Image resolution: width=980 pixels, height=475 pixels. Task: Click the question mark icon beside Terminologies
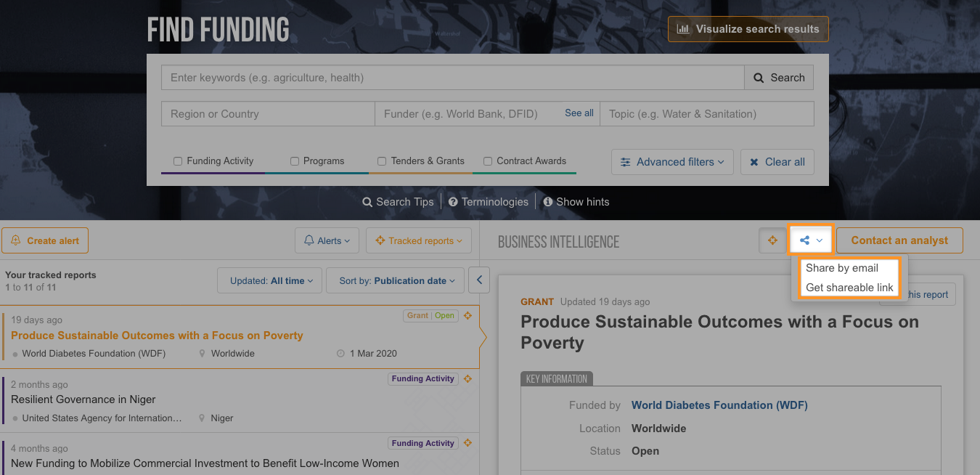[x=453, y=202]
